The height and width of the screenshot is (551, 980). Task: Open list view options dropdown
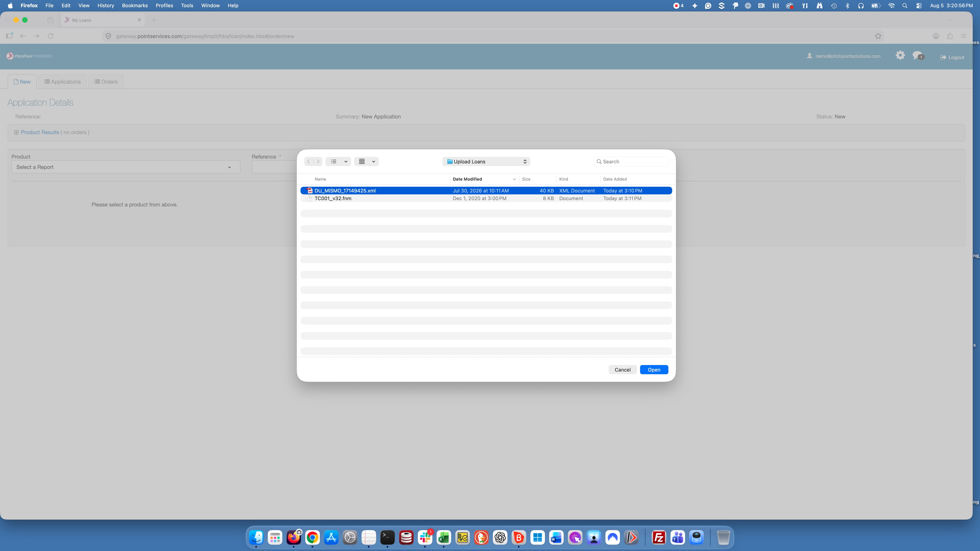coord(338,162)
